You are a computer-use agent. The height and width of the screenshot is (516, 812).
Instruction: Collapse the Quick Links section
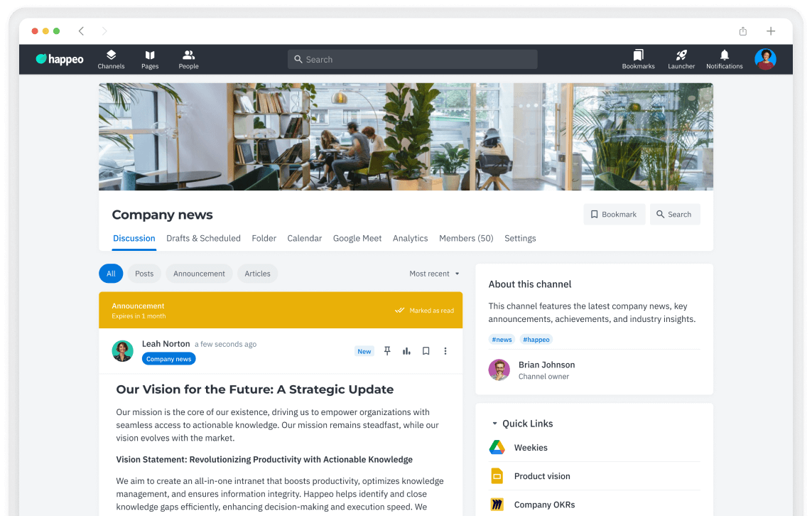[494, 424]
